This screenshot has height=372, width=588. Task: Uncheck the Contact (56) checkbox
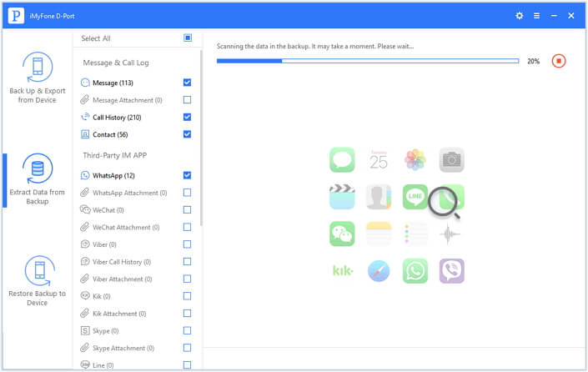(x=187, y=134)
